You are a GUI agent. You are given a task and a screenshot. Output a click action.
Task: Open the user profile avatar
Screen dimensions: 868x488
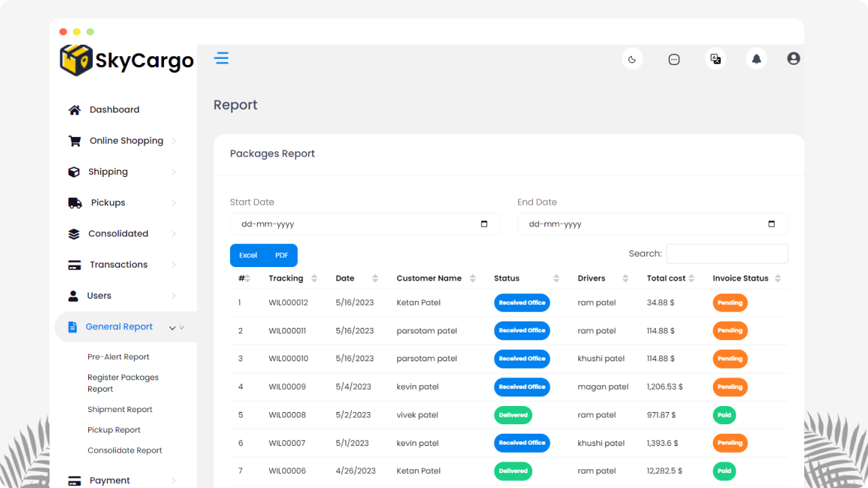click(x=793, y=59)
